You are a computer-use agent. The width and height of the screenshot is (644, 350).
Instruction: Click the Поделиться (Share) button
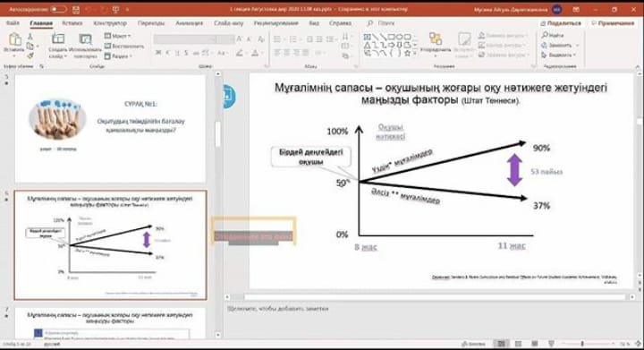click(x=561, y=23)
